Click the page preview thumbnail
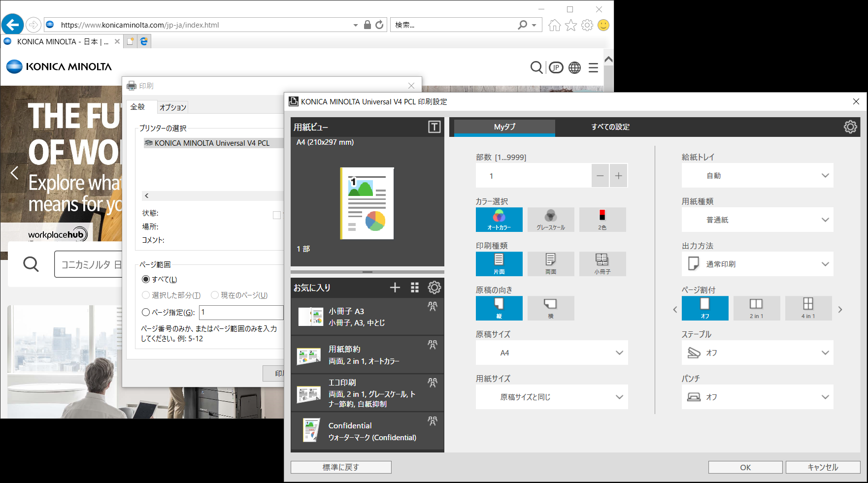The width and height of the screenshot is (868, 483). pyautogui.click(x=367, y=203)
